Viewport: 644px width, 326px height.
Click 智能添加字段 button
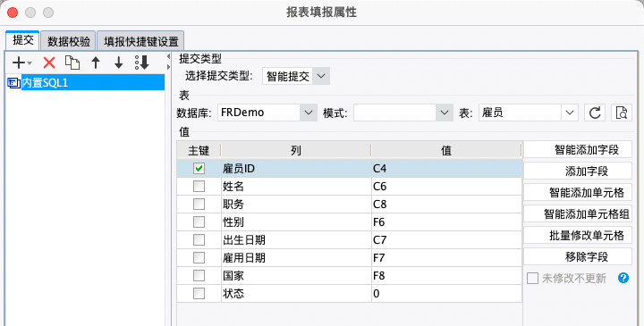pyautogui.click(x=578, y=150)
